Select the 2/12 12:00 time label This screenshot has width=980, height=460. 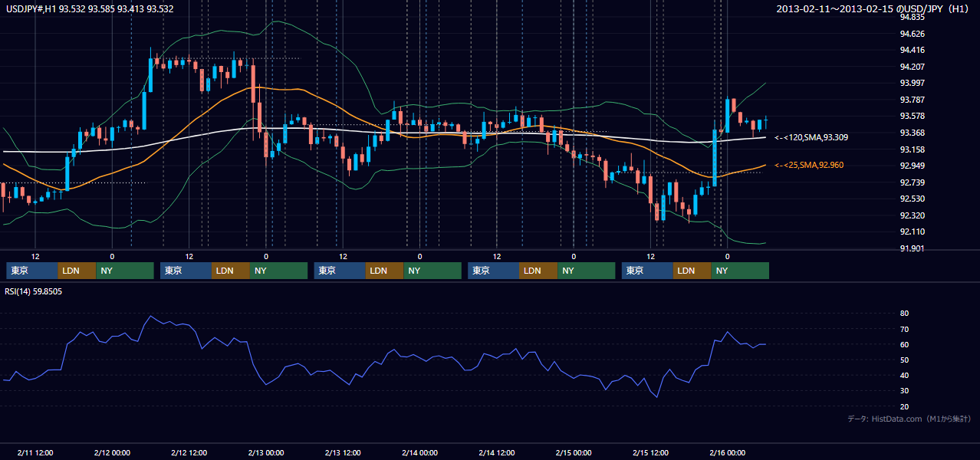coord(189,452)
